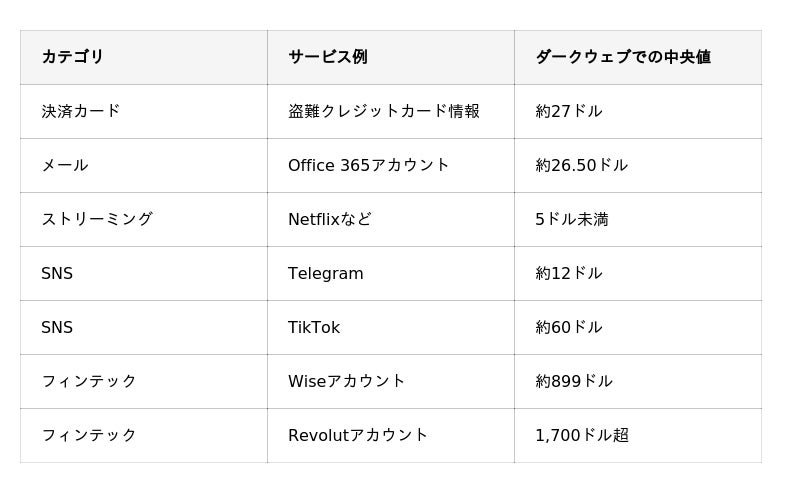Select the Revolutアカウント cell
Screen dimensions: 800x493
click(x=391, y=436)
